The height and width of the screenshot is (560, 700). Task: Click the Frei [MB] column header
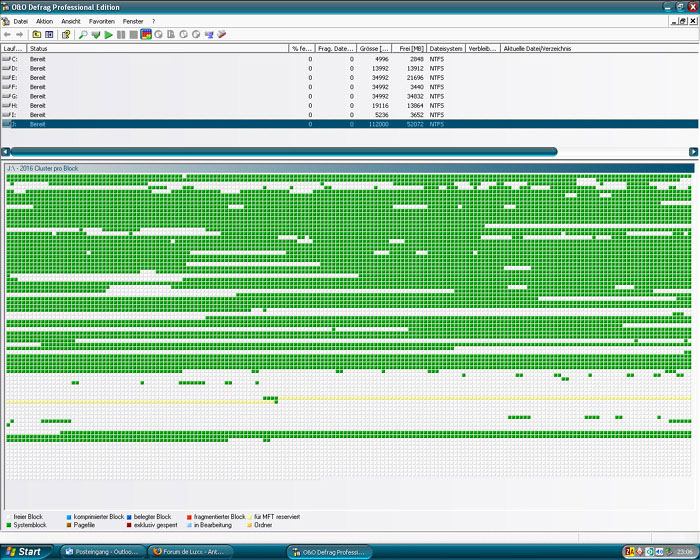409,48
